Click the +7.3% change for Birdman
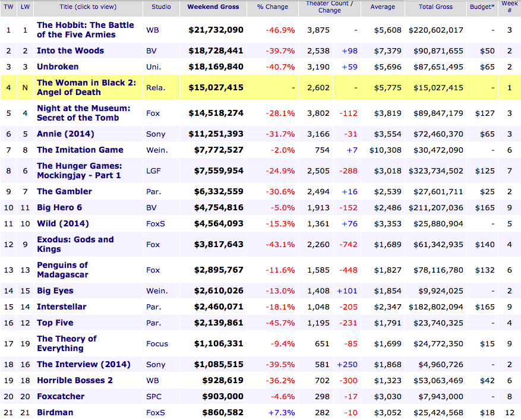 point(282,413)
